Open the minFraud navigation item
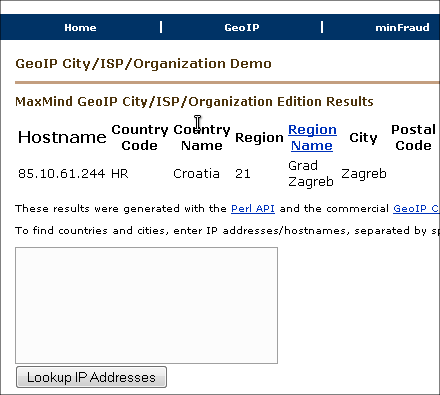Screen dimensions: 440x395 click(x=402, y=27)
